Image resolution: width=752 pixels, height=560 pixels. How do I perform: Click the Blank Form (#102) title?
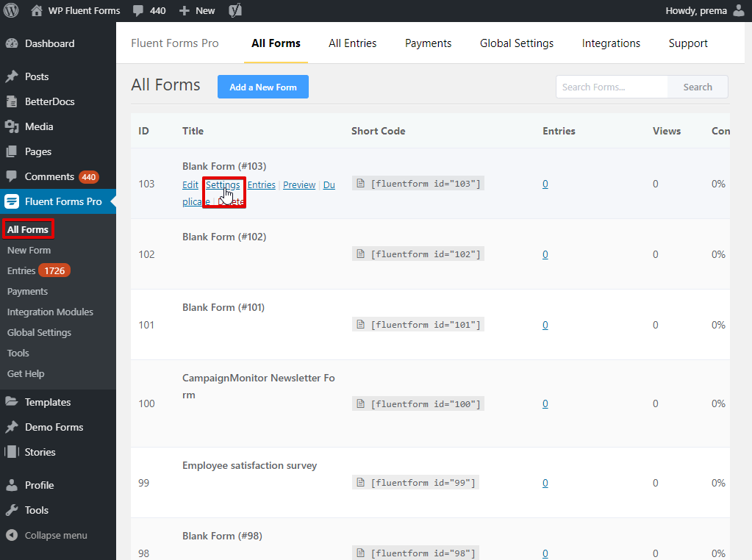(x=224, y=237)
